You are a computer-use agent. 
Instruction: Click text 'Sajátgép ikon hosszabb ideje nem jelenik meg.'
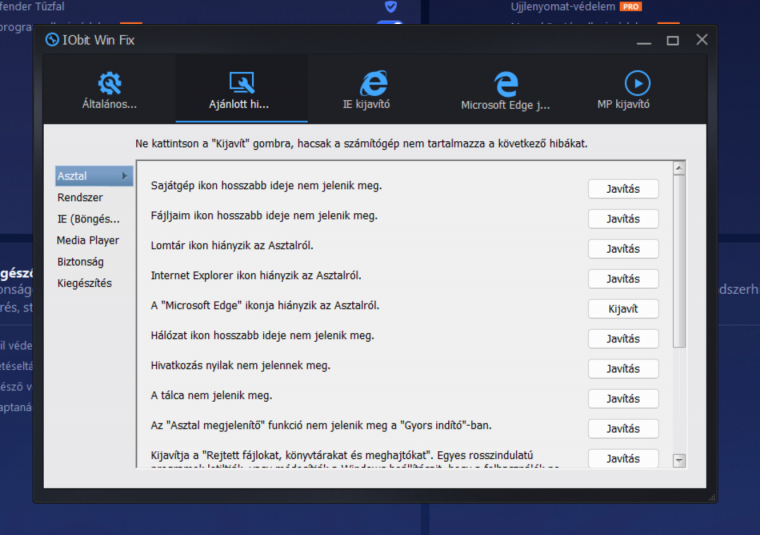[x=266, y=186]
